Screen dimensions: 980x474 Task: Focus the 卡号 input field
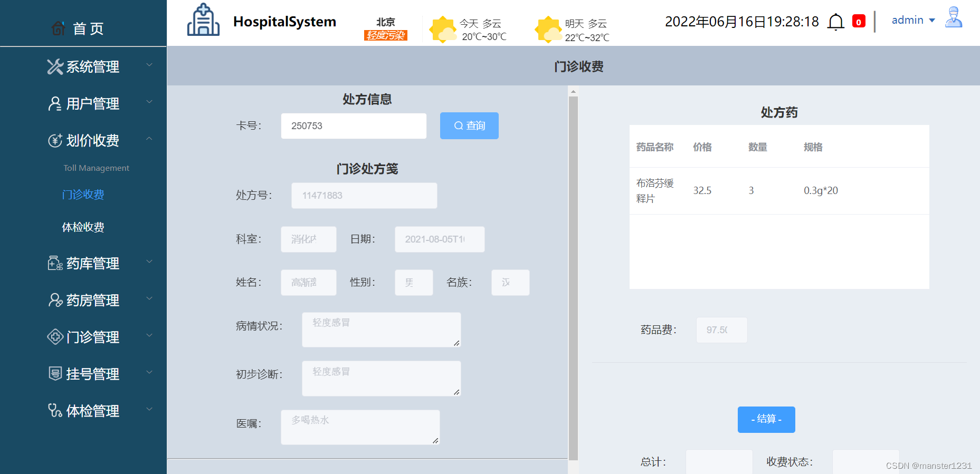click(354, 126)
